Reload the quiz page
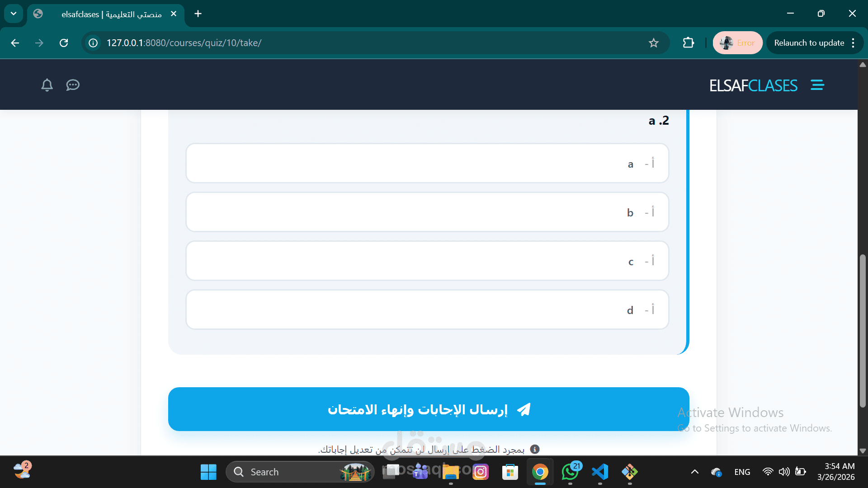The width and height of the screenshot is (868, 488). (64, 43)
